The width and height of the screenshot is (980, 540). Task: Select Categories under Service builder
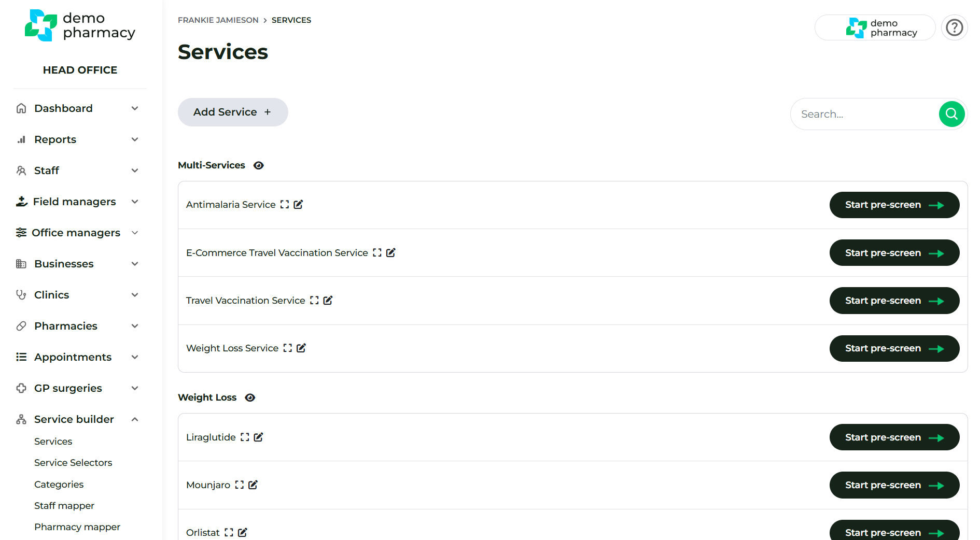59,485
